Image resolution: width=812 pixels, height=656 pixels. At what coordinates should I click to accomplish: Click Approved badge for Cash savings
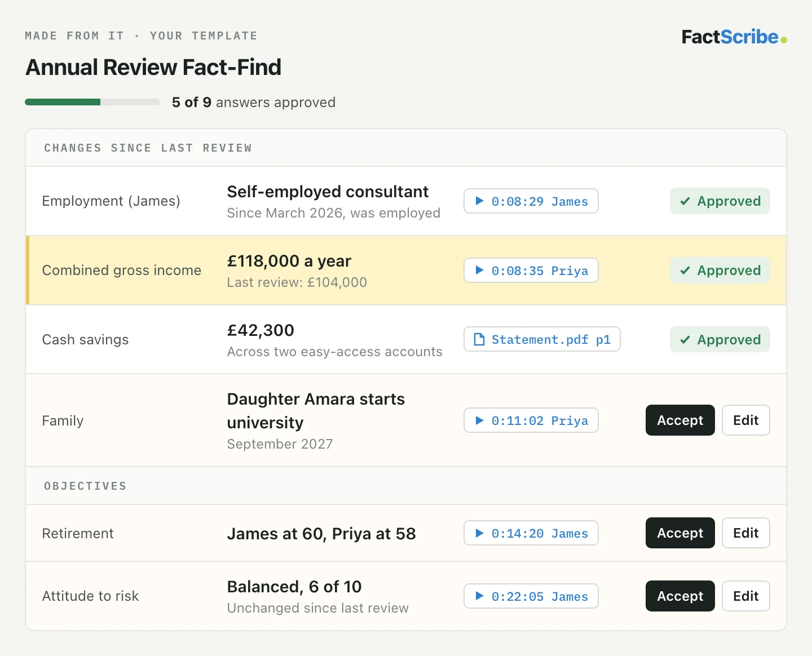pos(720,339)
